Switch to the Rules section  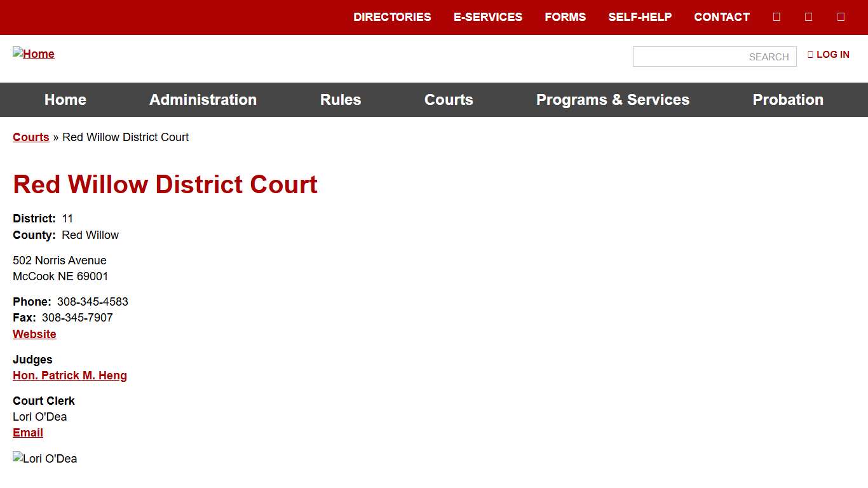[x=341, y=100]
